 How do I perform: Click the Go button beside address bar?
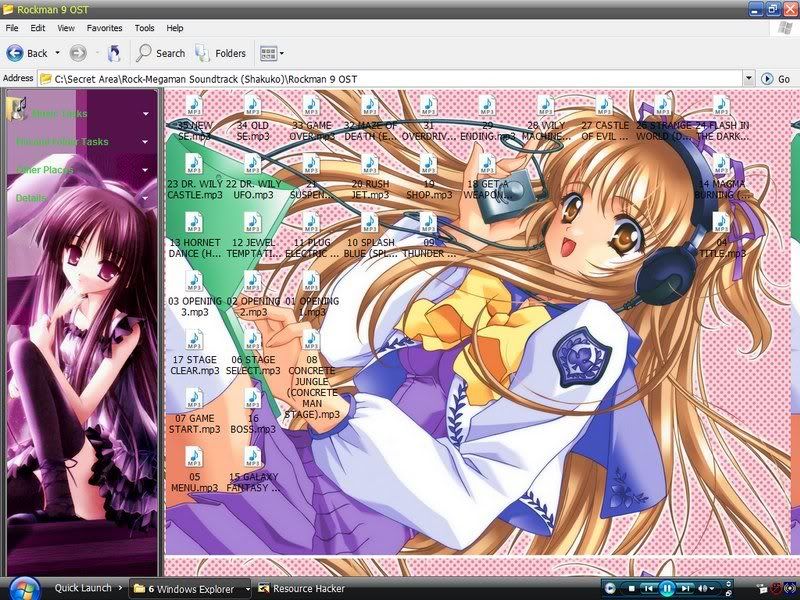click(776, 79)
